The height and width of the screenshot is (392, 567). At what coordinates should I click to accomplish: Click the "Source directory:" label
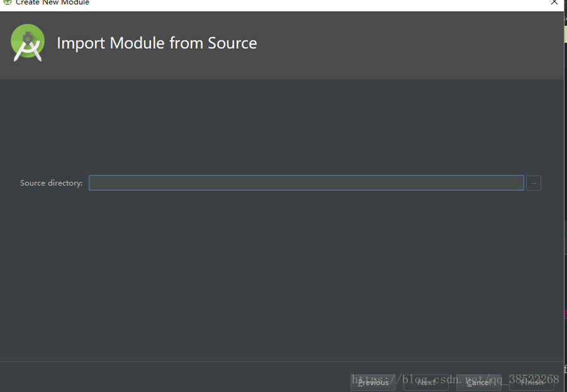point(52,183)
